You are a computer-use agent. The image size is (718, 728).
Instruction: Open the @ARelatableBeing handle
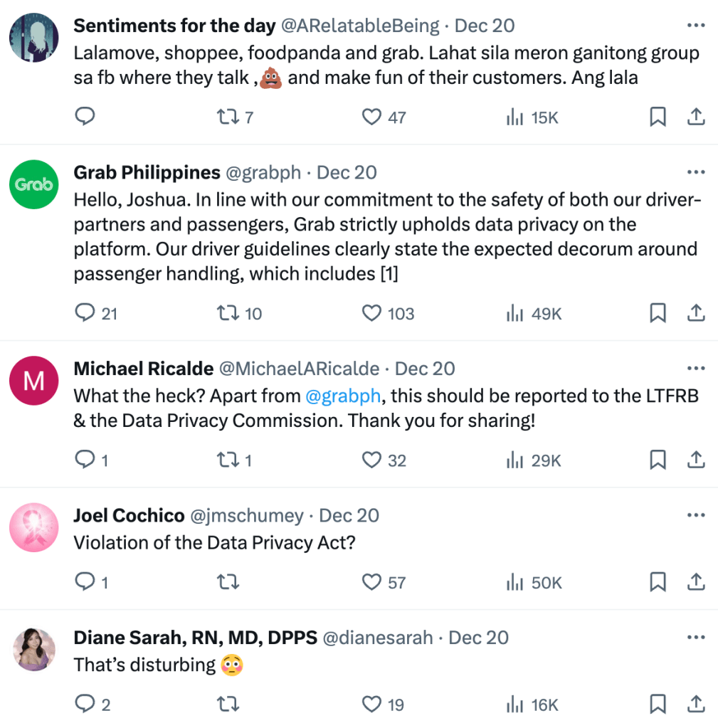tap(360, 26)
